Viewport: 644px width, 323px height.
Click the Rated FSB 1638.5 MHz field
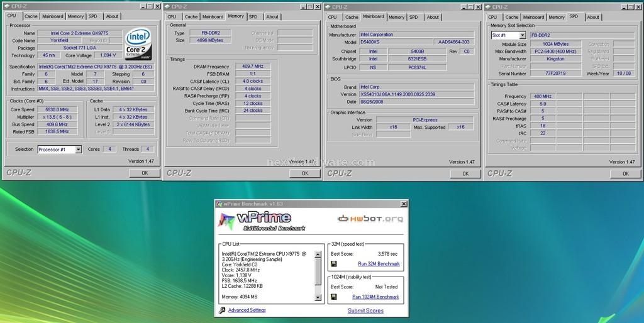57,132
